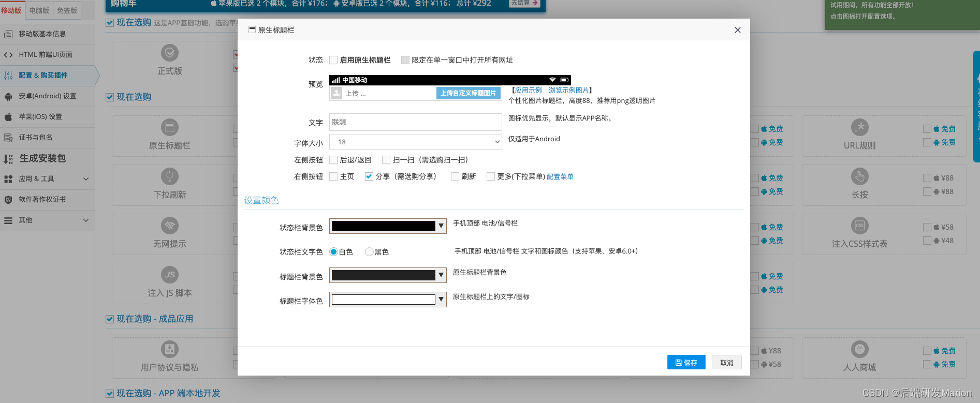The width and height of the screenshot is (980, 403).
Task: Click the 生成安装包 icon in sidebar
Action: coord(8,159)
